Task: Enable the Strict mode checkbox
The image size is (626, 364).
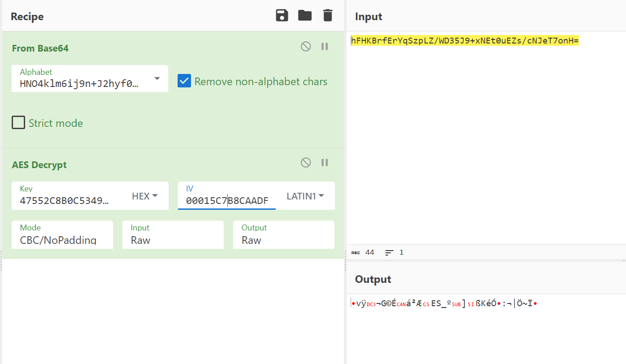Action: coord(18,122)
